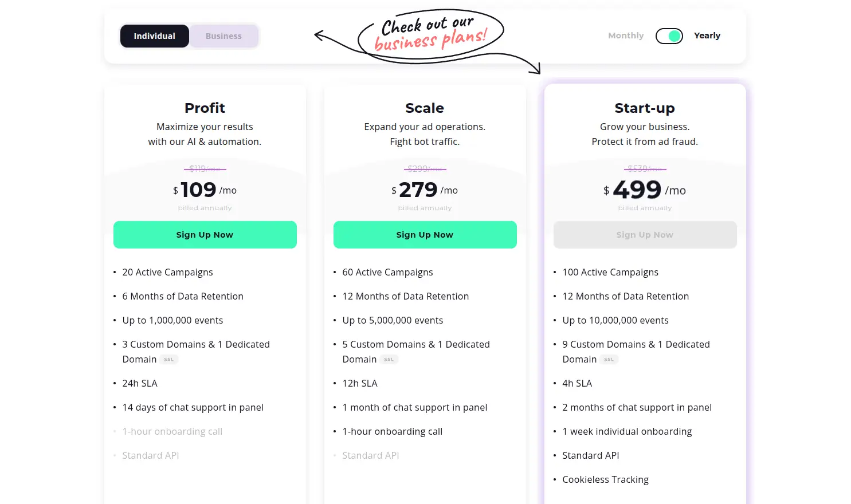The image size is (851, 504).
Task: Click the Monthly label next to the switch
Action: coord(625,36)
